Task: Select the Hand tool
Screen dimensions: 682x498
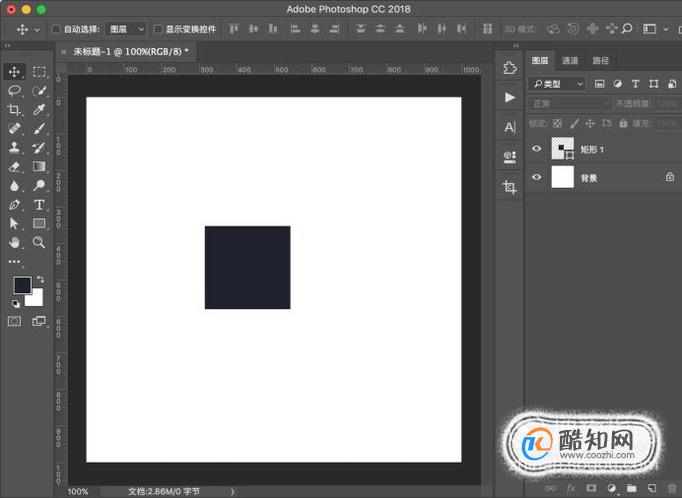Action: coord(14,242)
